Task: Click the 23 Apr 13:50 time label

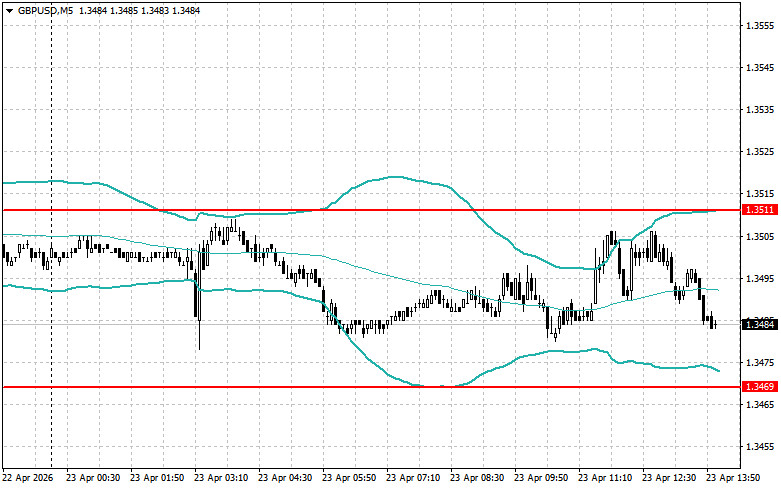Action: [733, 478]
